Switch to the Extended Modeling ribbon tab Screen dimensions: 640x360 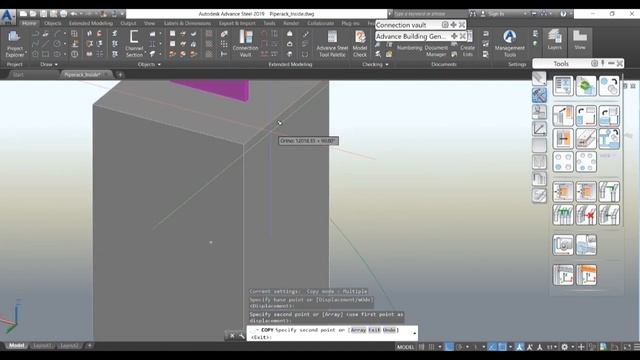(x=91, y=23)
